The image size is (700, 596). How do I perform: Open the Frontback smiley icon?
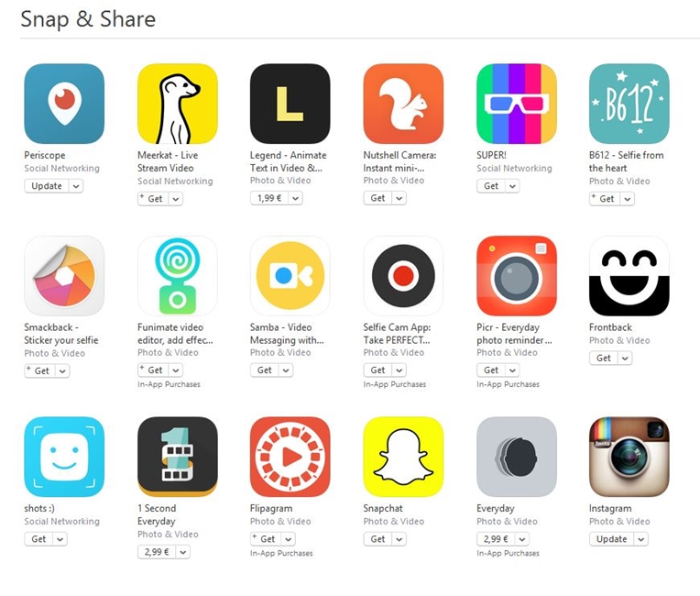pos(629,276)
